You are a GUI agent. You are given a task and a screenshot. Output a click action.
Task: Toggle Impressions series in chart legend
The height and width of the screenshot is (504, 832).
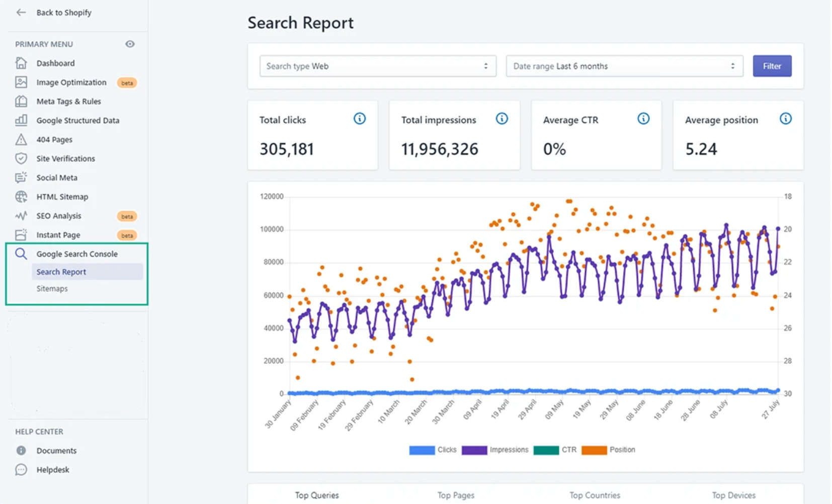click(495, 450)
